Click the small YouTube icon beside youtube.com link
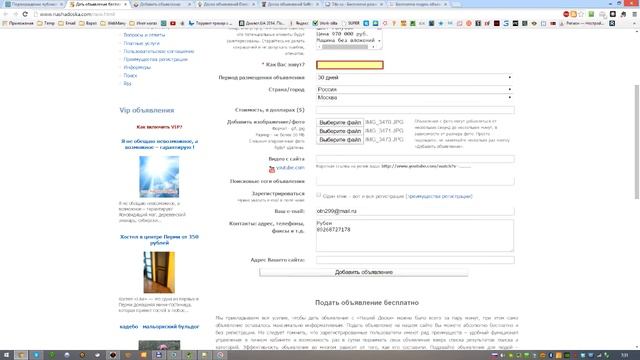The image size is (640, 360). tap(272, 169)
